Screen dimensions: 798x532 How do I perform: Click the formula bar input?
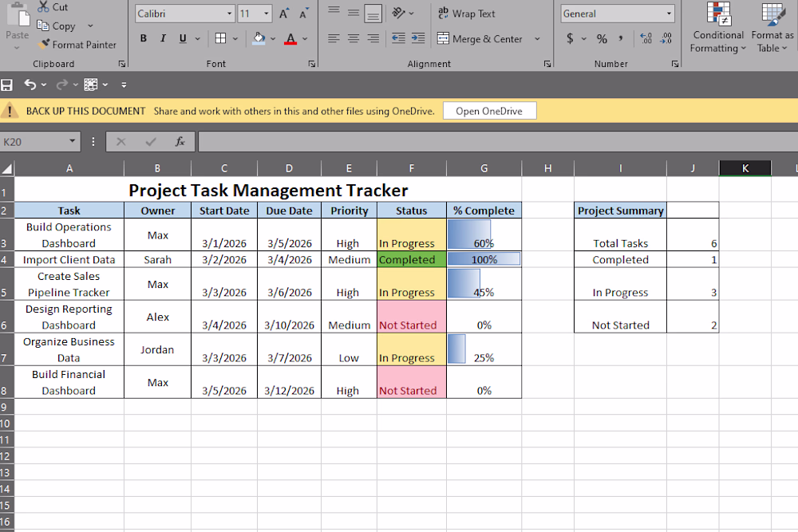498,142
